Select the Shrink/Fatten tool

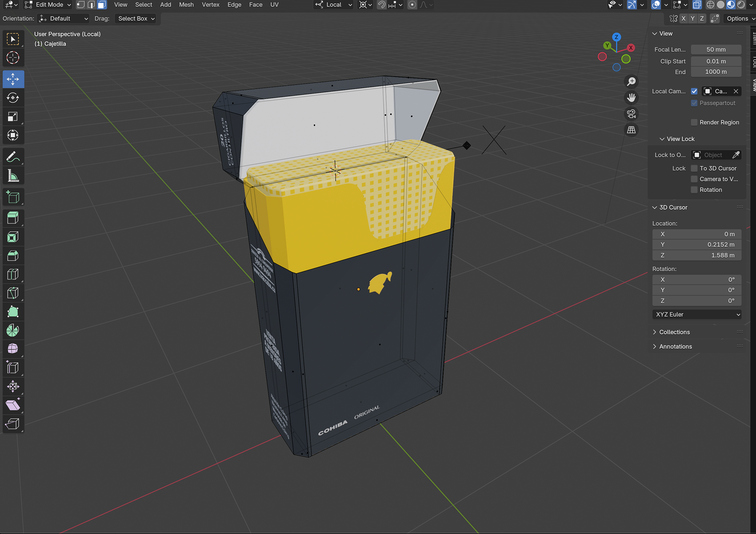13,386
